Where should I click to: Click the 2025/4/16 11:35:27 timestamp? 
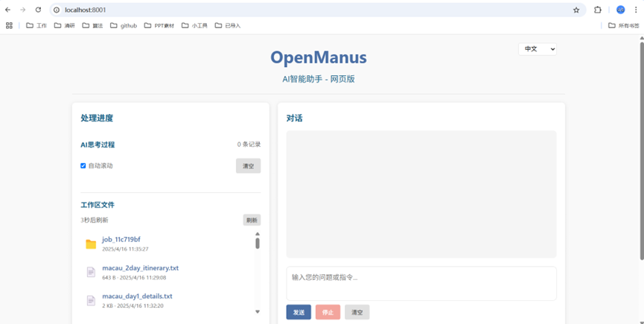coord(125,250)
